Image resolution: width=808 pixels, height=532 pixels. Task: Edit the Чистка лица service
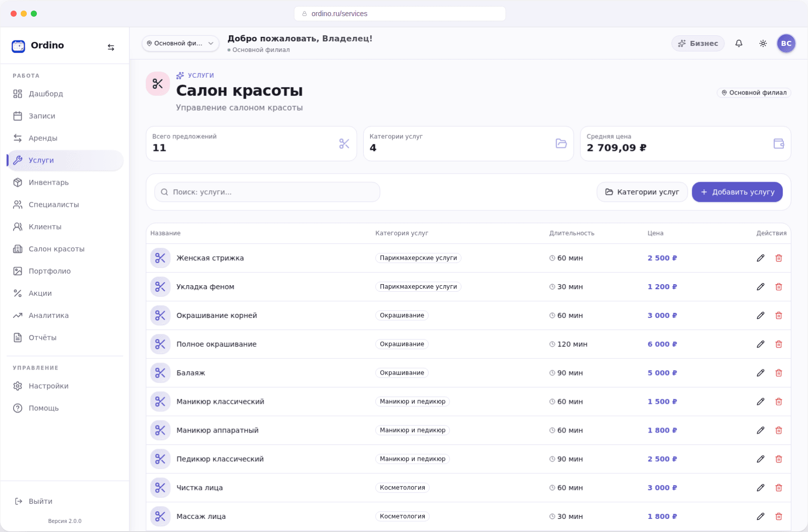point(761,488)
